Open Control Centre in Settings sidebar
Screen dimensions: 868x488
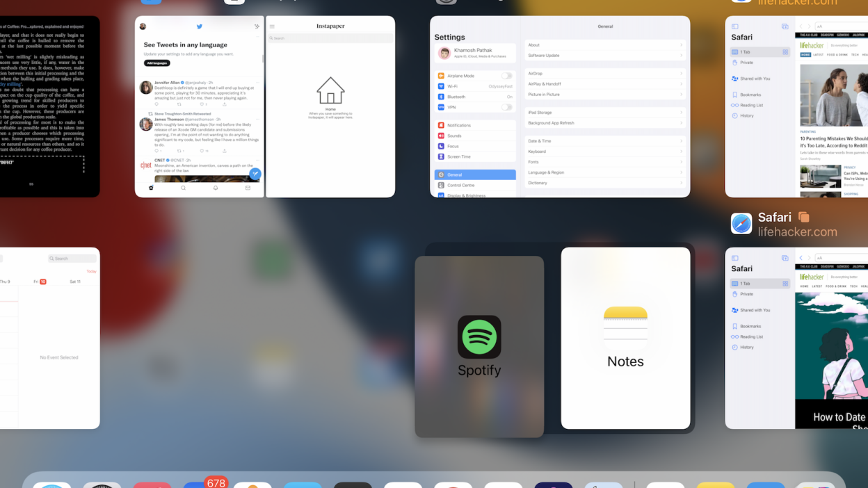click(x=476, y=185)
